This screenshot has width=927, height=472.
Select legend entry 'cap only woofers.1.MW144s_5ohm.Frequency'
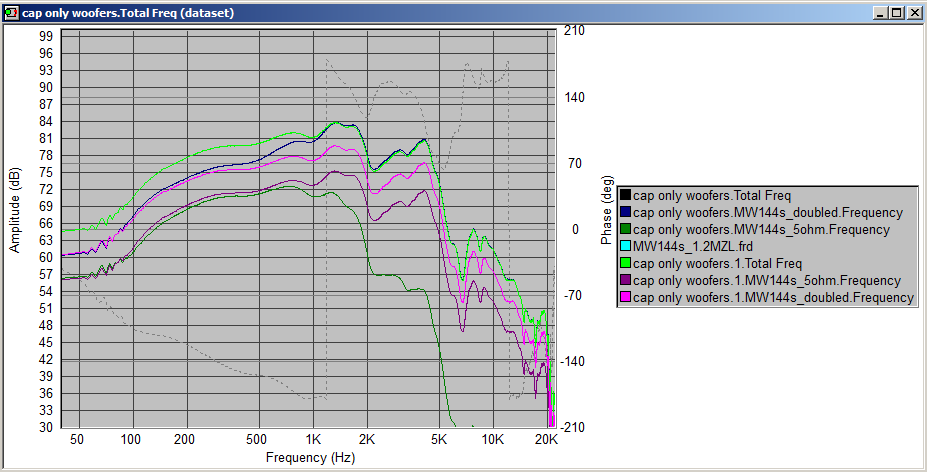(766, 280)
